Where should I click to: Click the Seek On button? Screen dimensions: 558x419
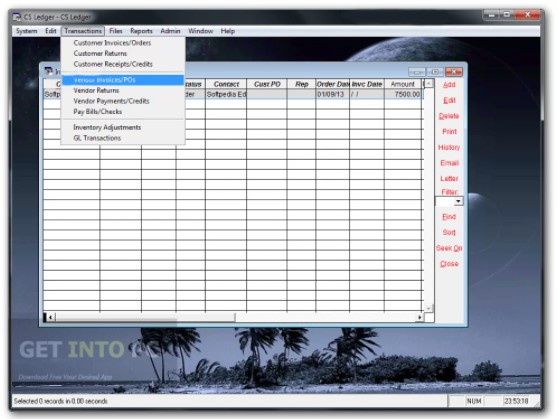[x=449, y=248]
